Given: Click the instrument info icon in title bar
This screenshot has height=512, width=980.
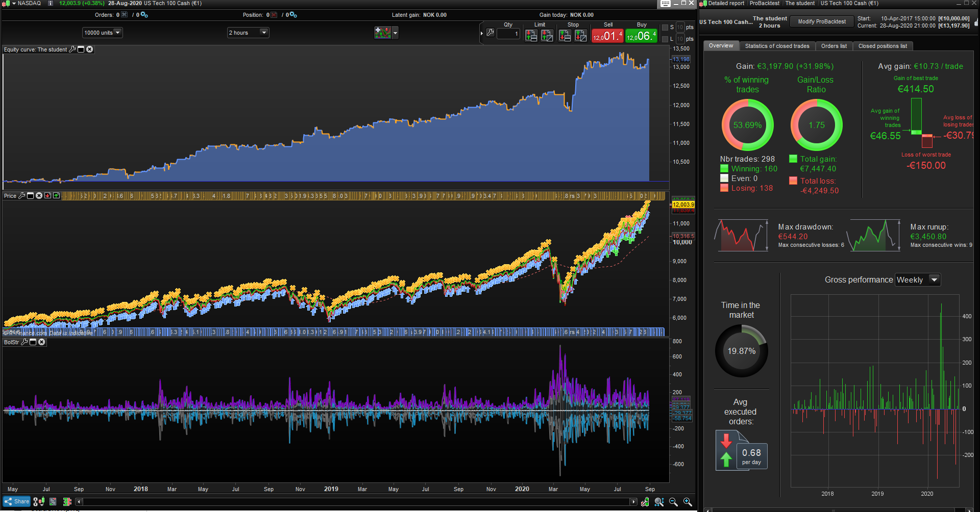Looking at the screenshot, I should click(x=51, y=4).
